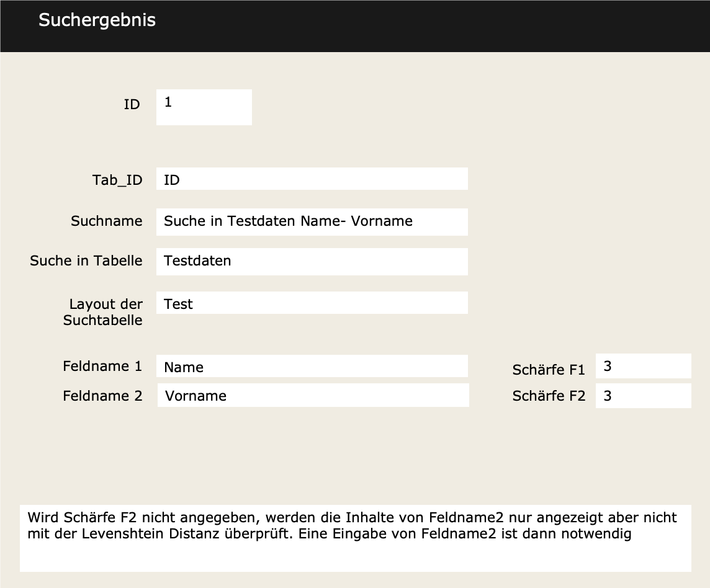Click the ID input field
This screenshot has width=710, height=588.
(204, 107)
